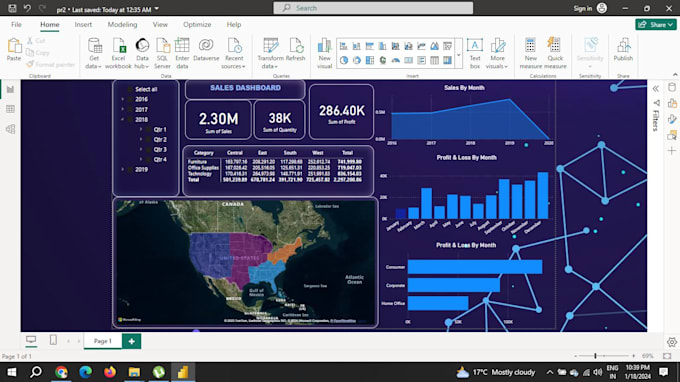The image size is (680, 382).
Task: Switch to desktop layout icon at bottom
Action: 31,340
